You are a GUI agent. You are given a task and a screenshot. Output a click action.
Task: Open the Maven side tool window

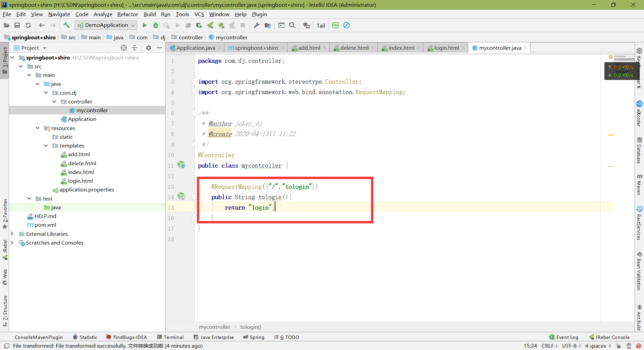[x=639, y=184]
